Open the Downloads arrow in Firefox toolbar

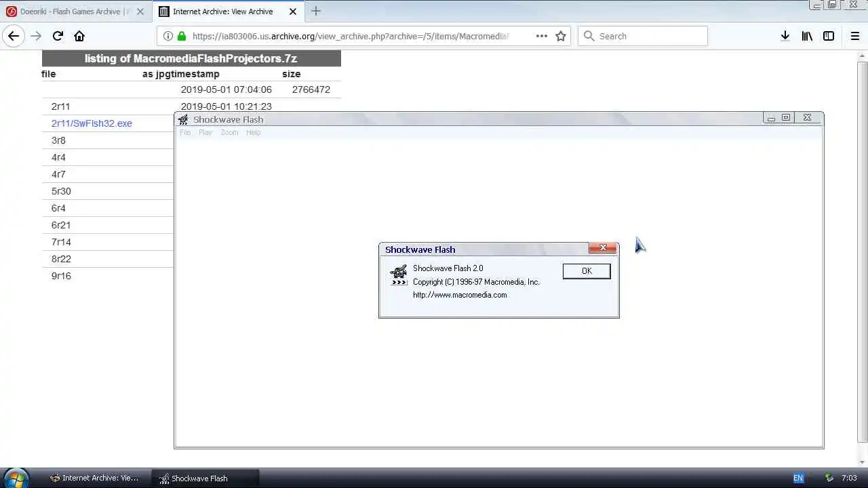coord(785,36)
